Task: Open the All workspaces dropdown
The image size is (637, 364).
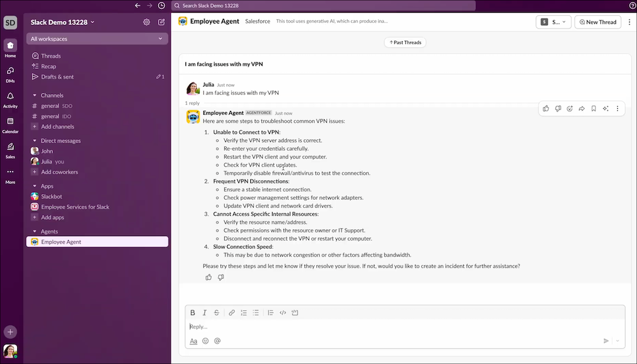Action: (97, 39)
